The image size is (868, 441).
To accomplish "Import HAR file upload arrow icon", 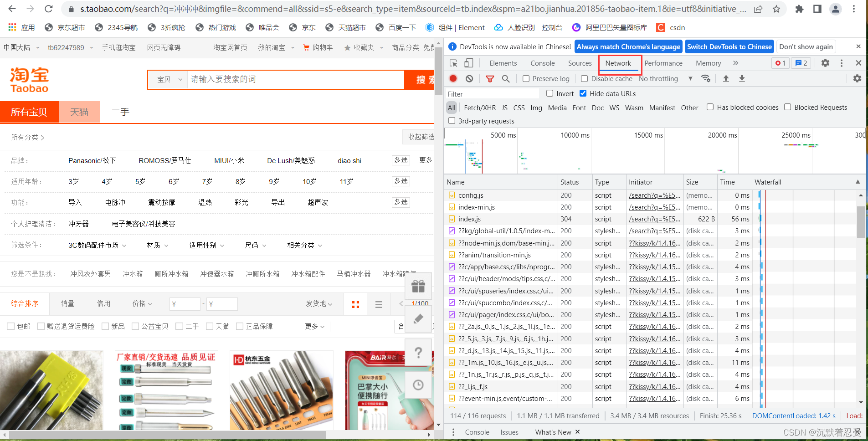I will point(726,78).
